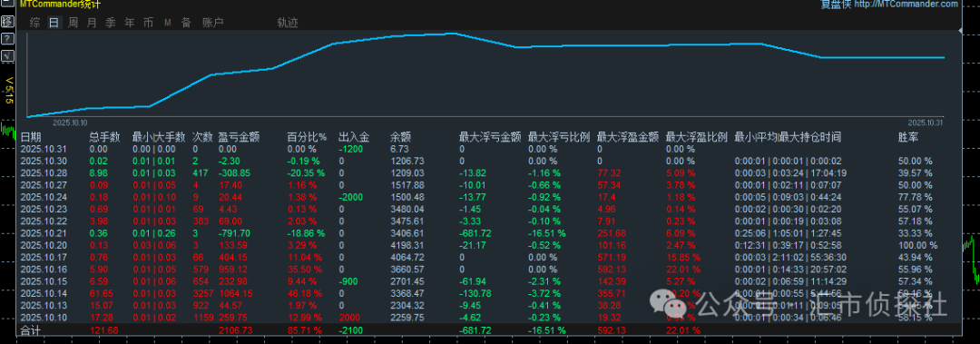980x344 pixels.
Task: Click the 最小|平均|最大持仓时间 column header
Action: [788, 138]
